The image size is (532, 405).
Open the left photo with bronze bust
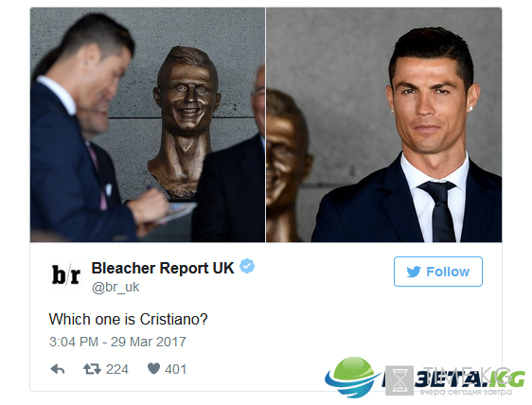[x=148, y=125]
